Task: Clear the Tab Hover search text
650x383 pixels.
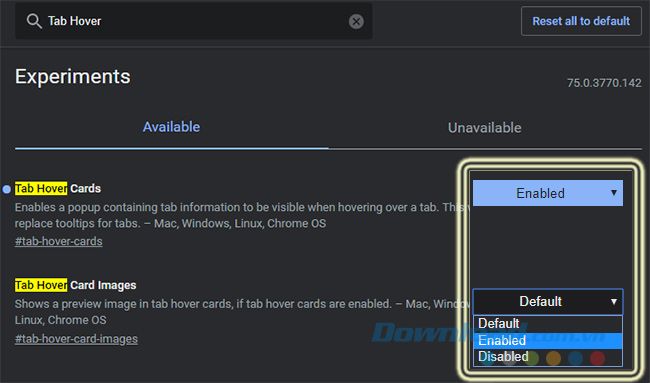Action: pyautogui.click(x=356, y=21)
